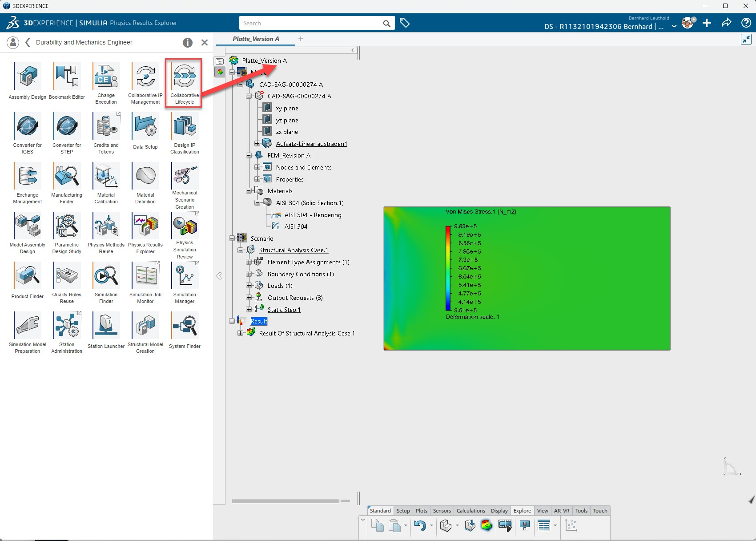756x541 pixels.
Task: Click the Undo icon in bottom toolbar
Action: coord(419,525)
